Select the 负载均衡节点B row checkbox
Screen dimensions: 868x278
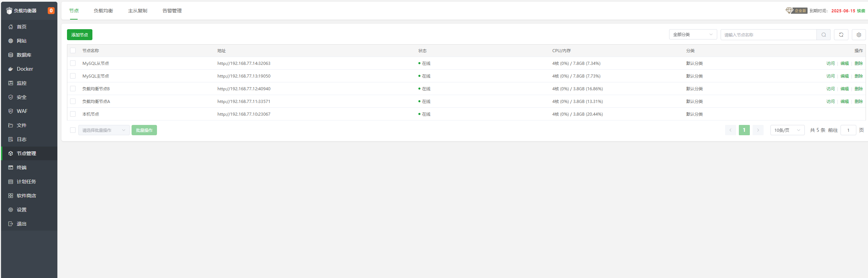73,89
